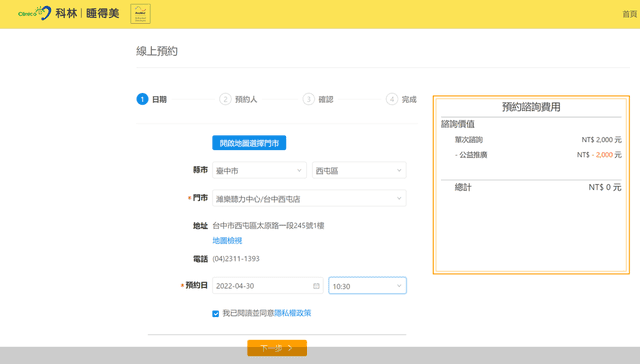Click step 2 預約人 circle indicator

pyautogui.click(x=225, y=99)
